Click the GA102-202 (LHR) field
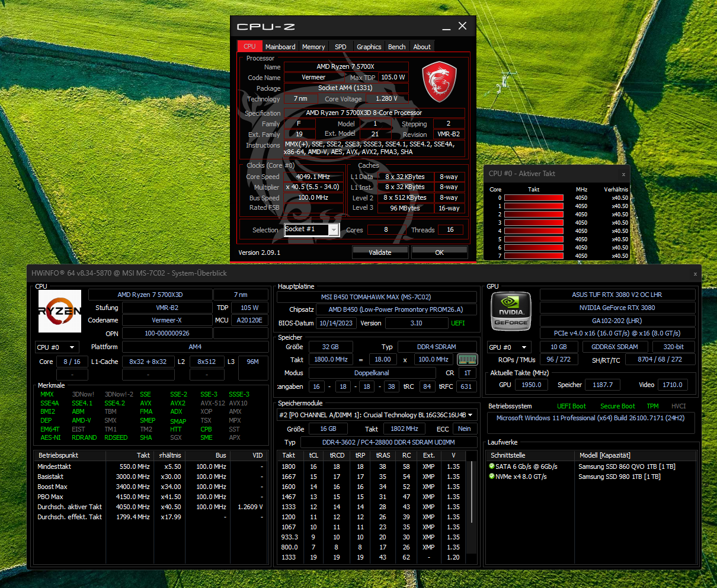This screenshot has height=588, width=717. (617, 321)
